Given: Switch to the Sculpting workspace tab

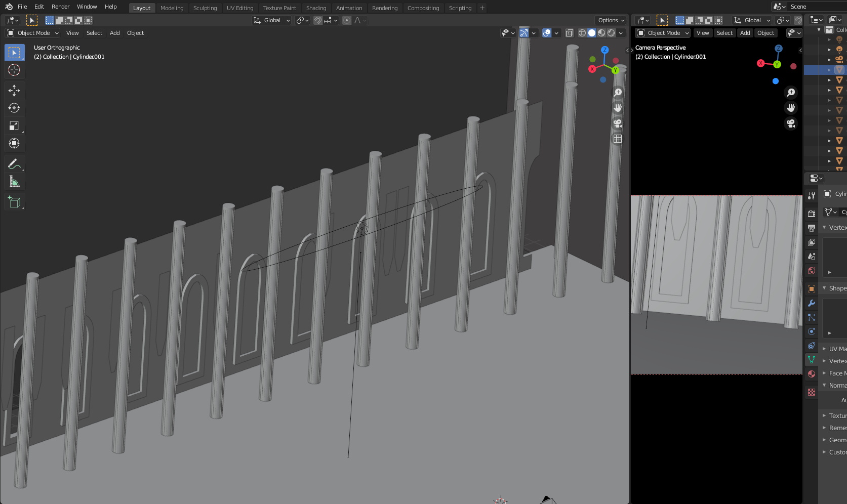Looking at the screenshot, I should coord(205,8).
